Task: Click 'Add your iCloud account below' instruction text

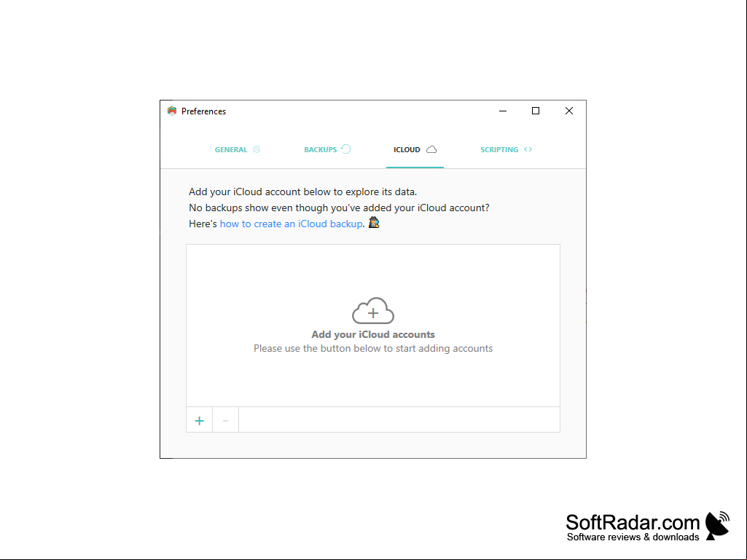Action: point(303,192)
